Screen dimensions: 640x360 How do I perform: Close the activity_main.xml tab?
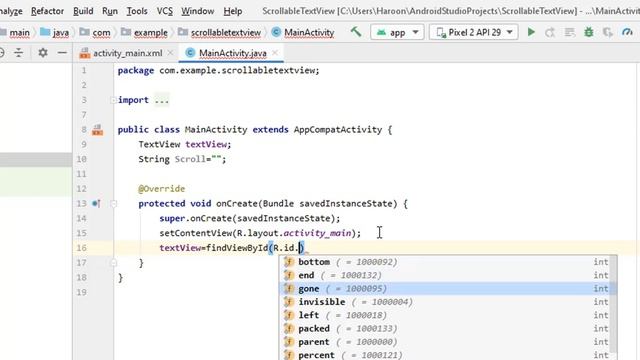(x=170, y=53)
